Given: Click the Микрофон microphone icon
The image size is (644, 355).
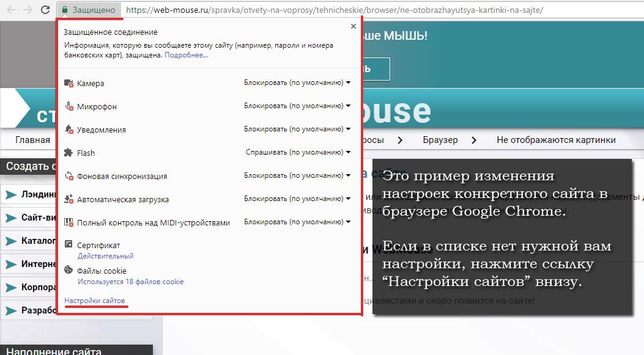Looking at the screenshot, I should click(68, 106).
